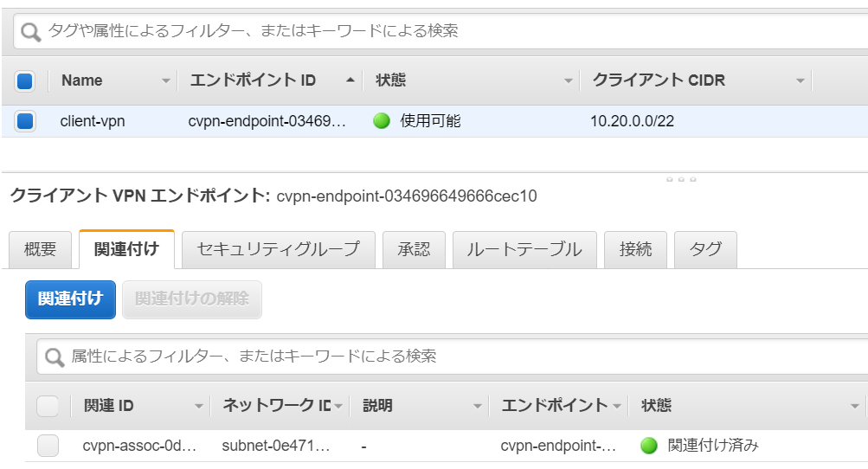The width and height of the screenshot is (868, 469).
Task: Sort by エンドポイント ID column arrow
Action: point(350,80)
